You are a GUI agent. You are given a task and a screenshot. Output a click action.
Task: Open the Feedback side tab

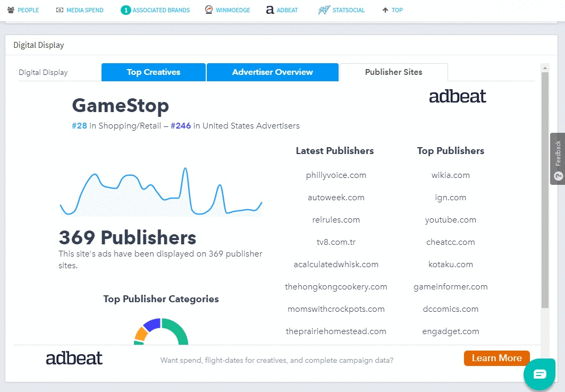(x=558, y=159)
